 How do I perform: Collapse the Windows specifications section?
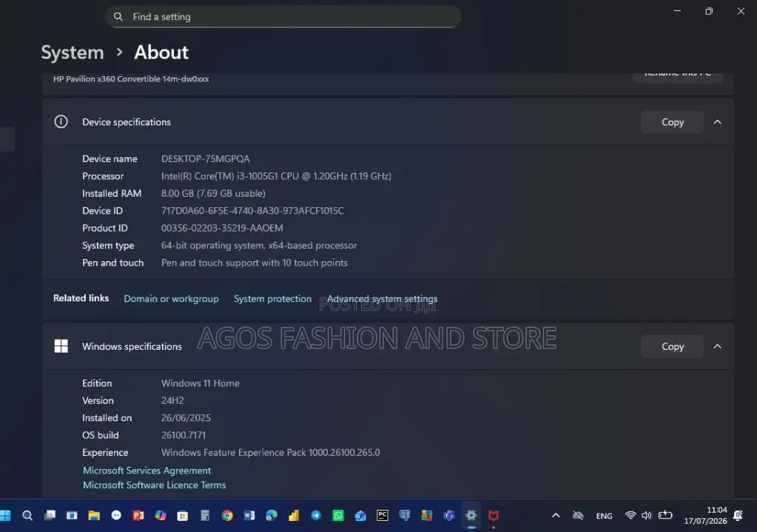[718, 346]
